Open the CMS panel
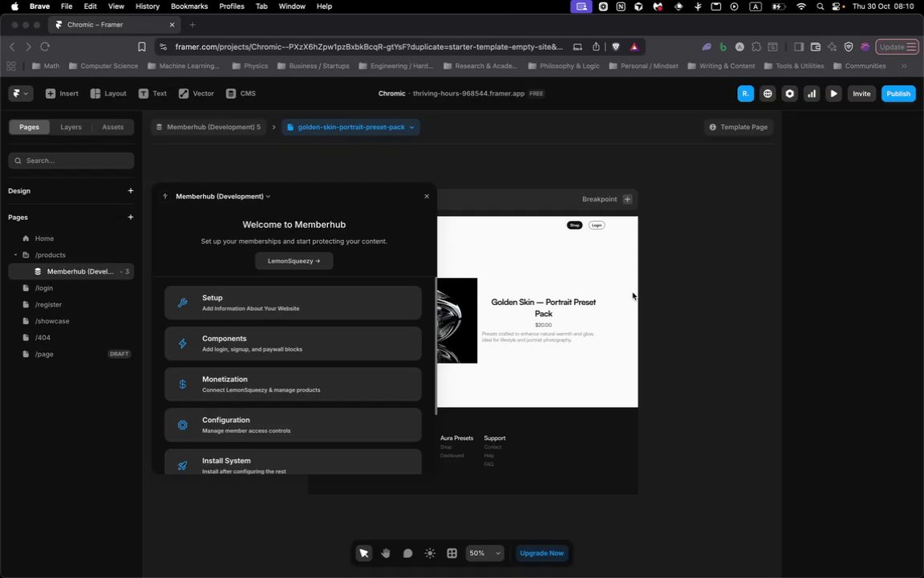This screenshot has width=924, height=578. coord(241,93)
